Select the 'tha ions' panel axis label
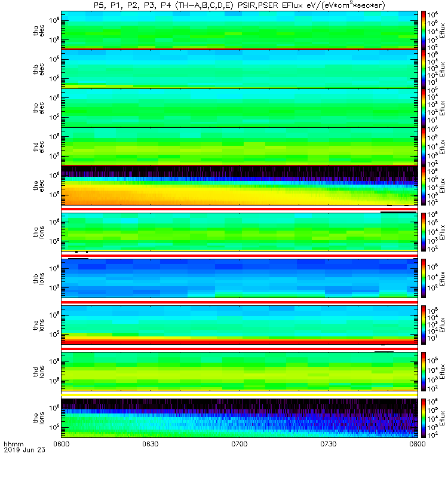Image resolution: width=448 pixels, height=478 pixels. point(39,232)
